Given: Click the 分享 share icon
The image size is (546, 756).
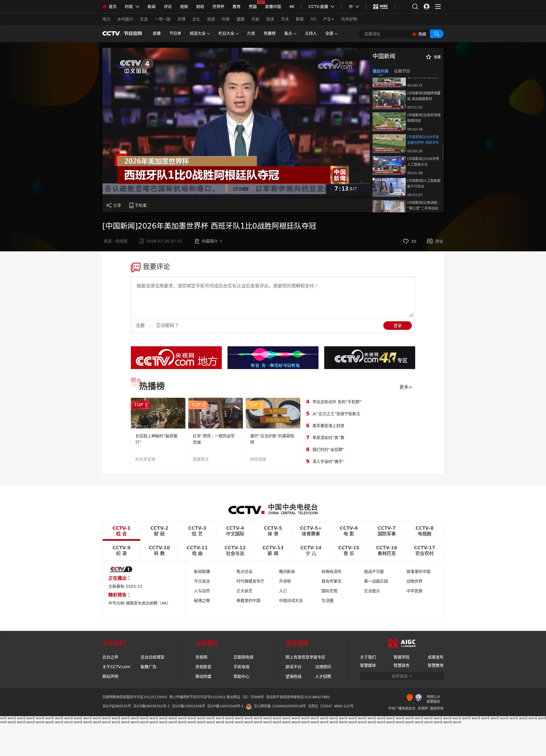Looking at the screenshot, I should coord(109,205).
